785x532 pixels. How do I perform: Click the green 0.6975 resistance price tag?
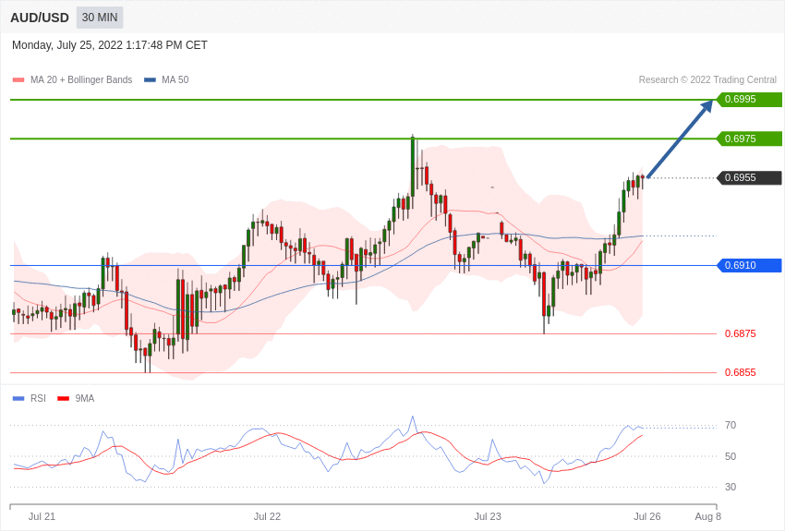(x=749, y=139)
